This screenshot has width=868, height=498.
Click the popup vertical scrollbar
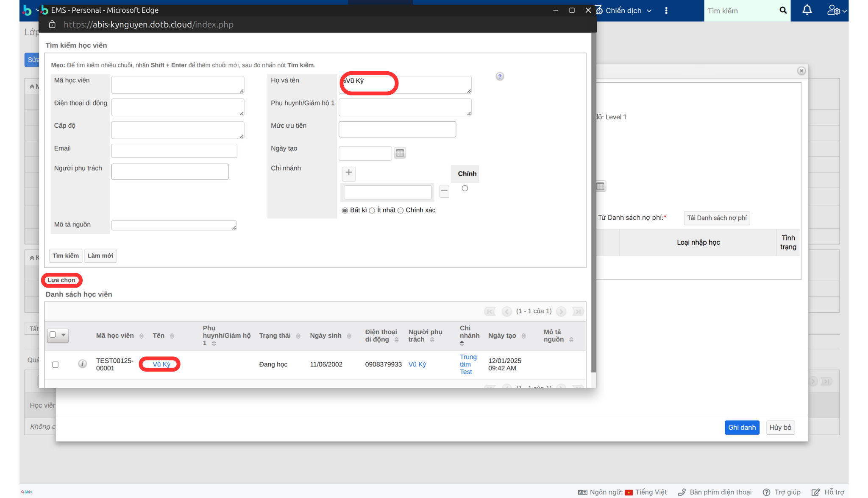(593, 204)
